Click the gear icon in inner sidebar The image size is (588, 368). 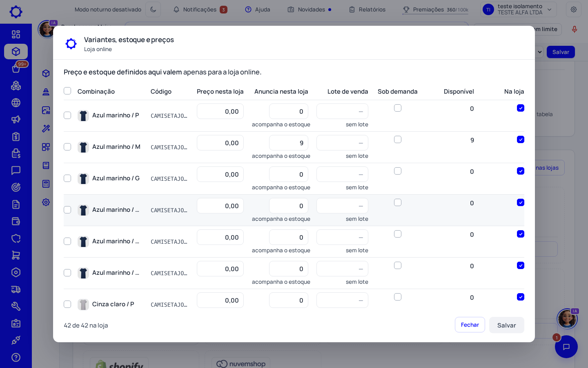[46, 202]
